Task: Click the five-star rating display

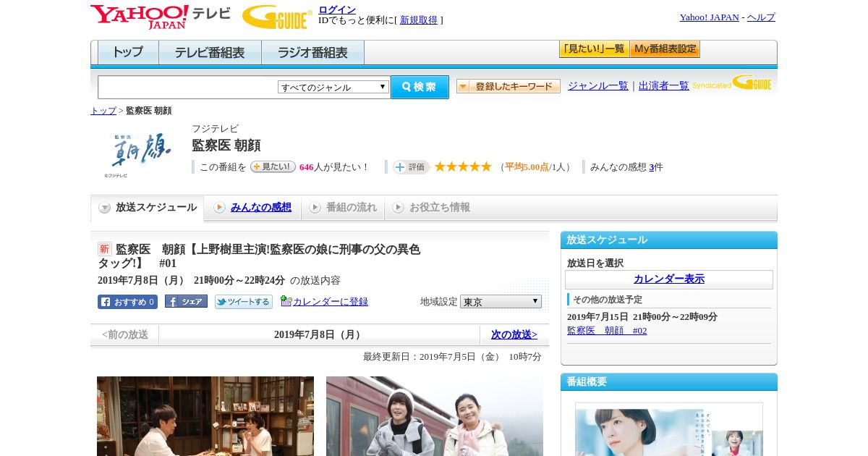Action: coord(463,167)
